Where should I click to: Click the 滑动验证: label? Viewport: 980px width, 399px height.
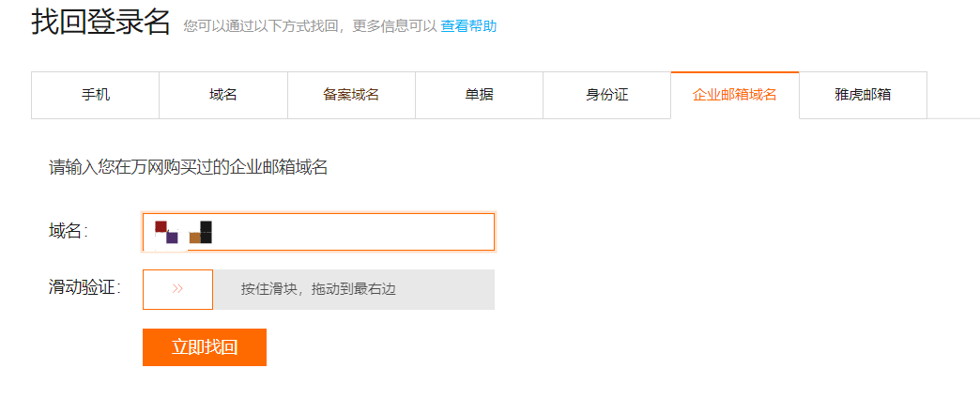(84, 287)
